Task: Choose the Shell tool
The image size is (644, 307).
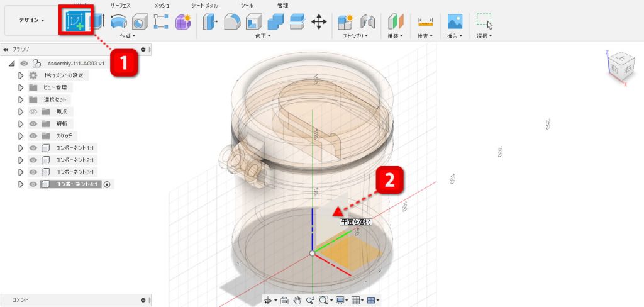Action: coord(254,22)
